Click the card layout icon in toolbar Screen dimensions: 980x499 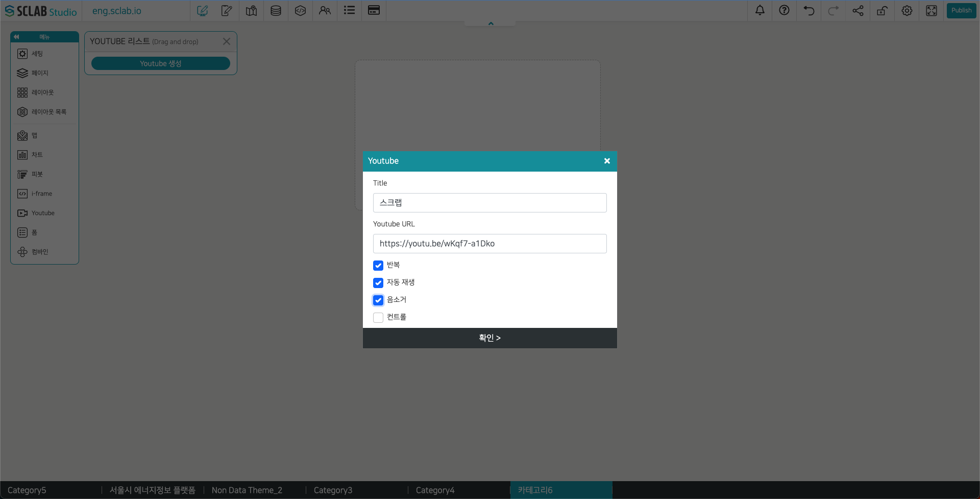point(374,11)
